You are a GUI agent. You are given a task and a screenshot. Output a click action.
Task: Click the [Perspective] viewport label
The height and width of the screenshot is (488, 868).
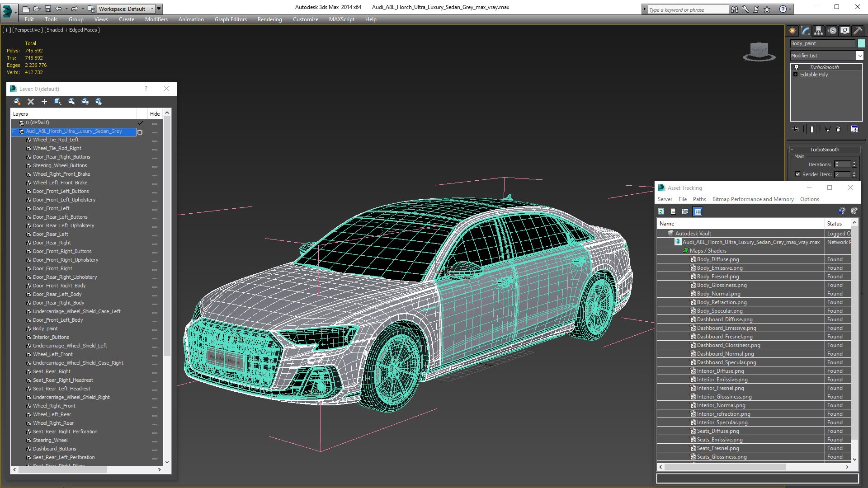point(27,30)
